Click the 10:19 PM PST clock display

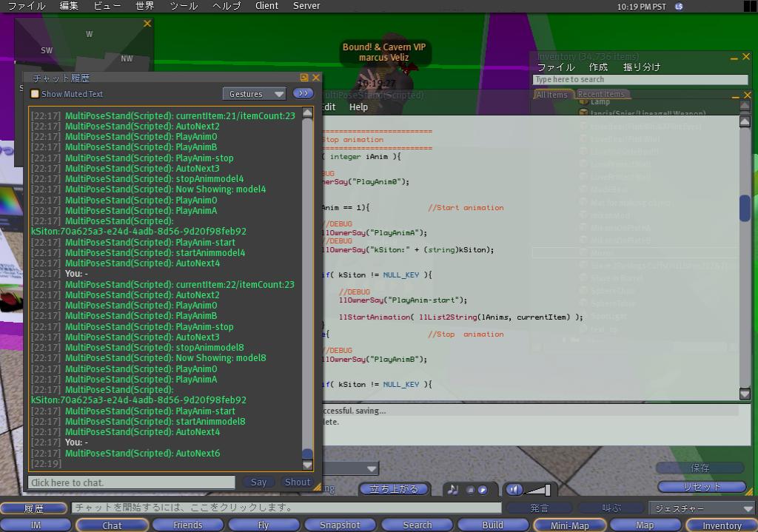click(642, 6)
